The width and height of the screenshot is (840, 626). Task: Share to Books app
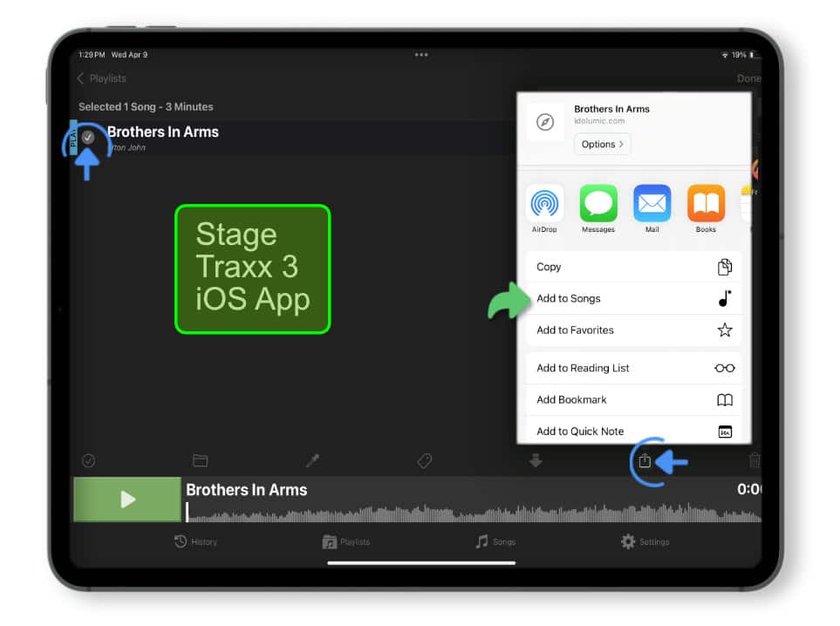click(706, 209)
